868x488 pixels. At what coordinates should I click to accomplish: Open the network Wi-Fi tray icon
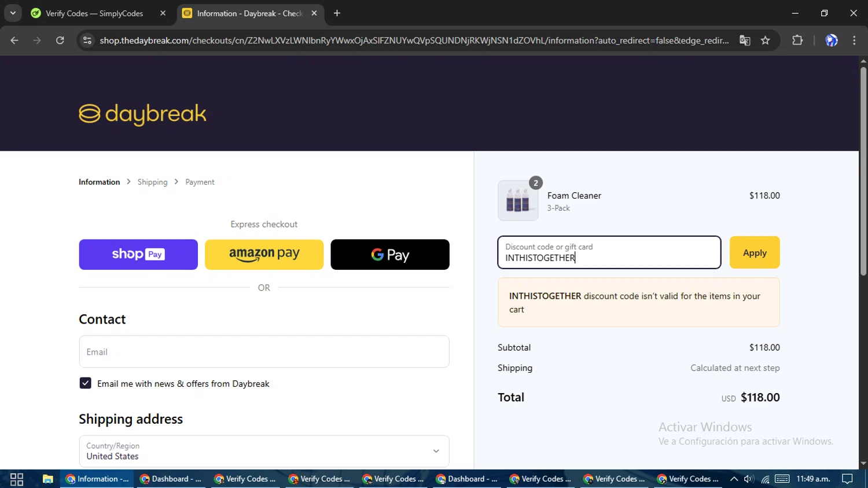[x=765, y=479]
